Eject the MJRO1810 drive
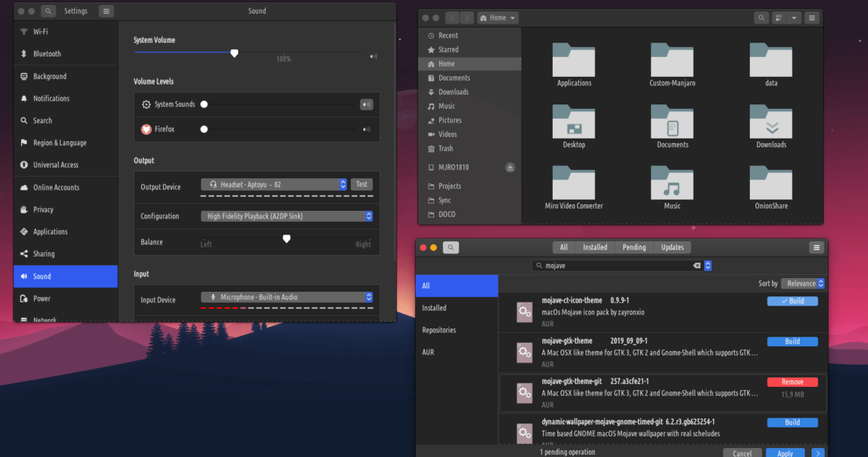Viewport: 868px width, 457px height. (510, 168)
